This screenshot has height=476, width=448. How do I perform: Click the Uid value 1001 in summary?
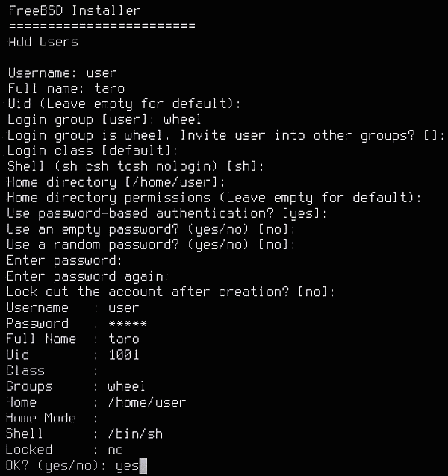pos(124,354)
